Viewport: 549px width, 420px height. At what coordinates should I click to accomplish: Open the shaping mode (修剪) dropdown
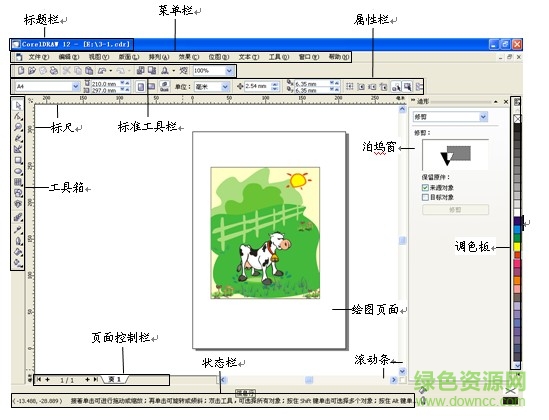click(483, 117)
